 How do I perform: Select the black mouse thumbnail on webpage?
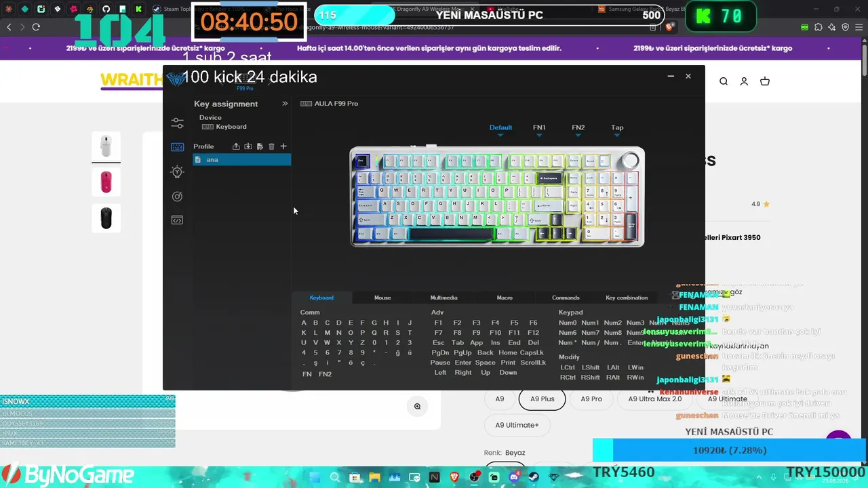click(106, 218)
